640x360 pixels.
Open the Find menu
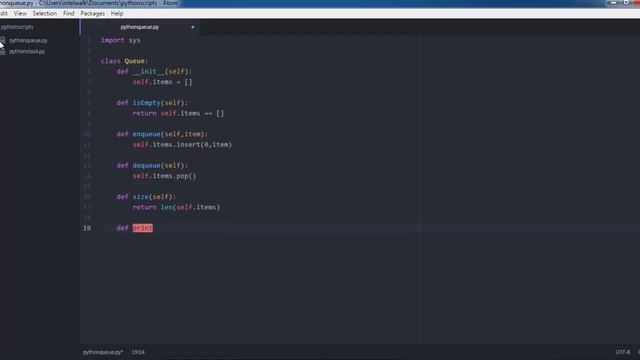tap(69, 13)
